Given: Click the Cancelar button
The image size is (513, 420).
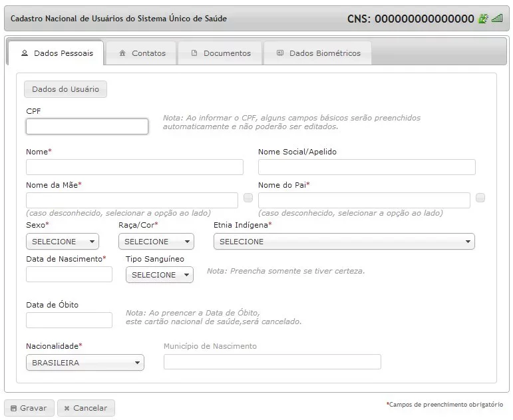Looking at the screenshot, I should [x=86, y=408].
